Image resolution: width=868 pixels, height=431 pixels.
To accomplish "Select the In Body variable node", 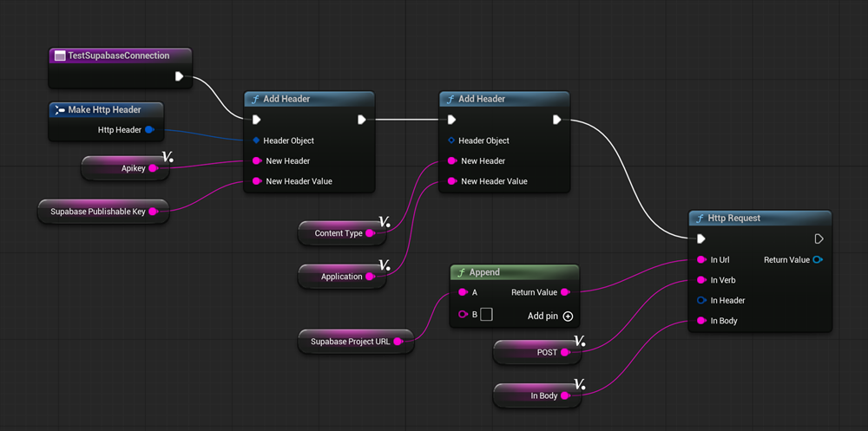I will (537, 395).
